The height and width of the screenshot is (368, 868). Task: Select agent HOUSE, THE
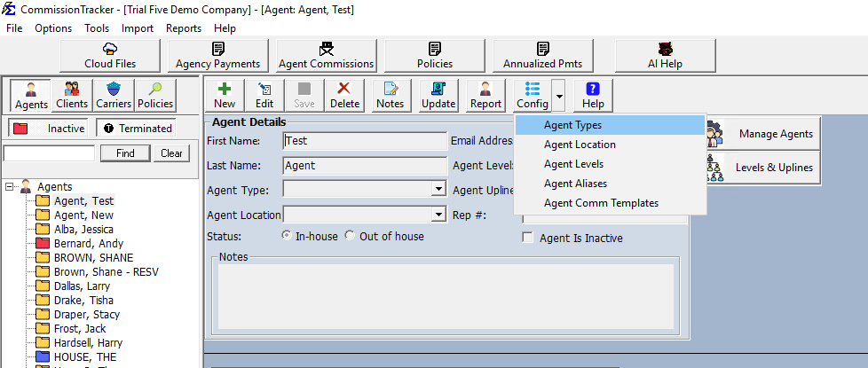tap(85, 357)
